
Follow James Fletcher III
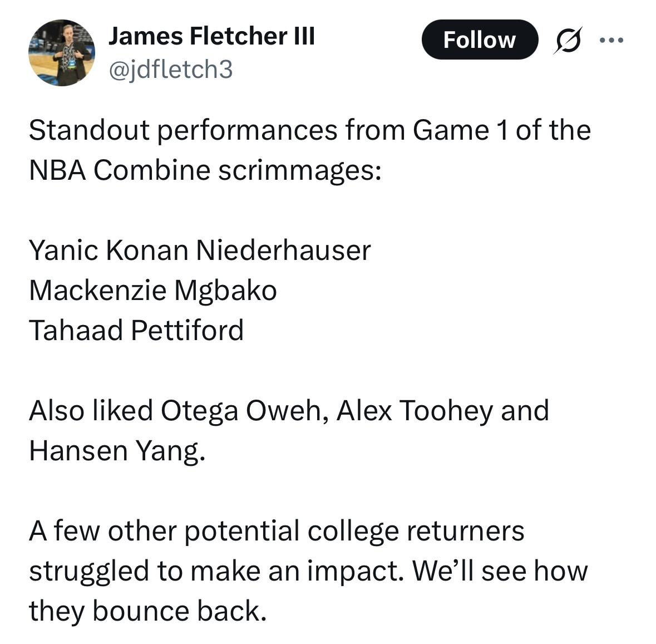click(480, 40)
